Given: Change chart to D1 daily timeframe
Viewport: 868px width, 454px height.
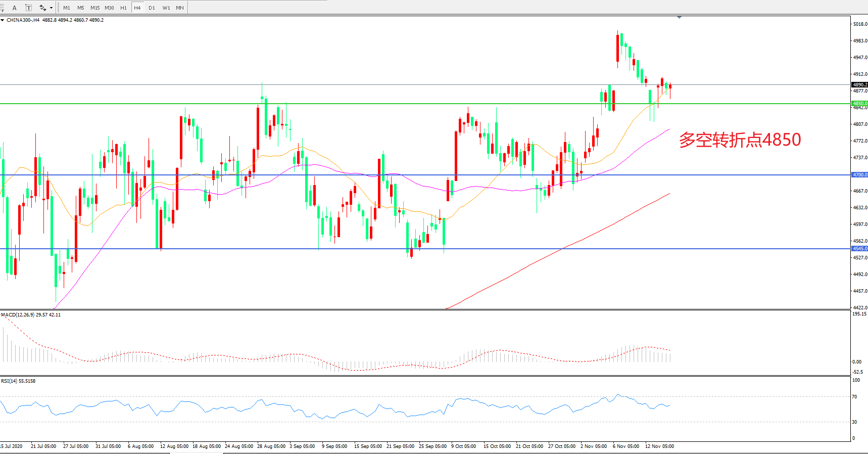Looking at the screenshot, I should point(152,8).
